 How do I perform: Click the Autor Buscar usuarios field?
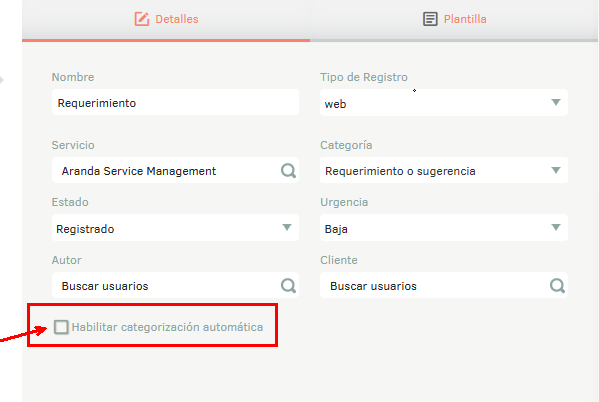[x=175, y=285]
